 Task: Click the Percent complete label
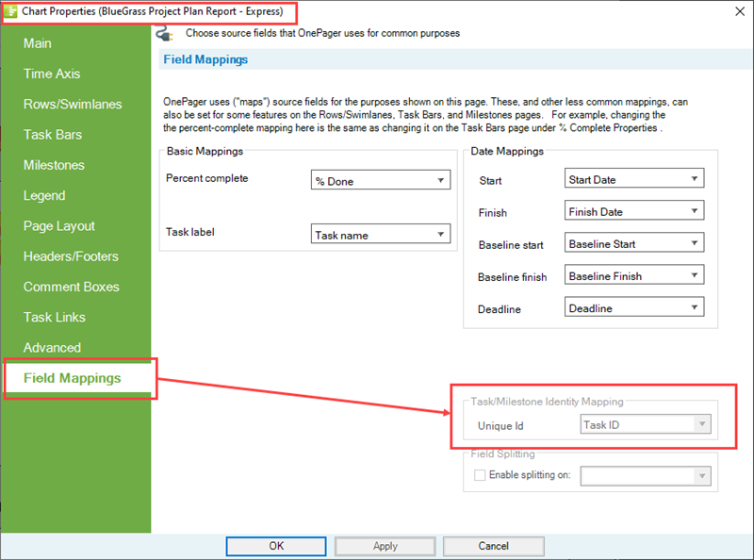click(206, 178)
